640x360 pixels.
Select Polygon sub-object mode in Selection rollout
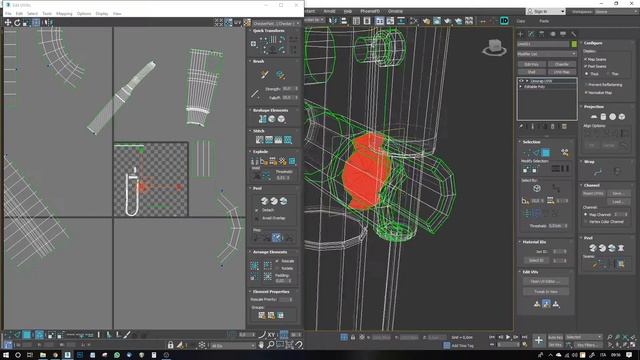(x=546, y=153)
